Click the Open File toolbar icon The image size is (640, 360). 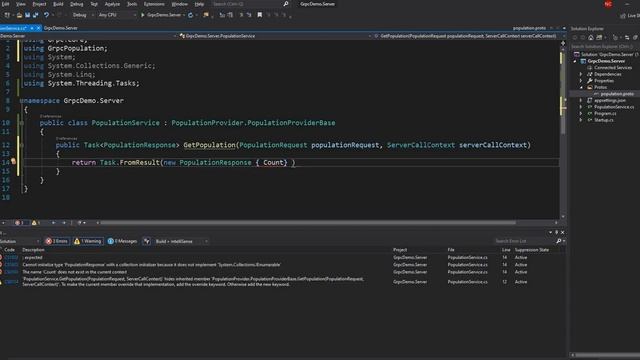click(19, 15)
